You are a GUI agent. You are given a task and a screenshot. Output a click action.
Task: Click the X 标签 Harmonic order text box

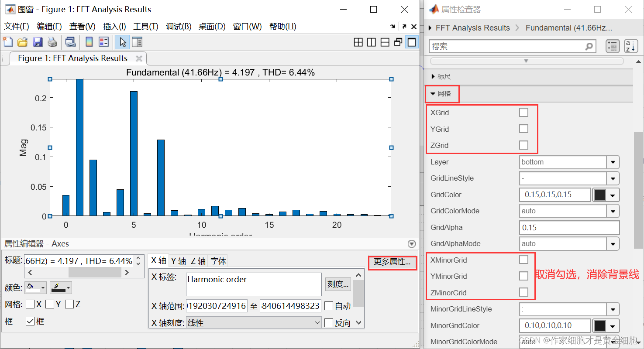pos(254,284)
